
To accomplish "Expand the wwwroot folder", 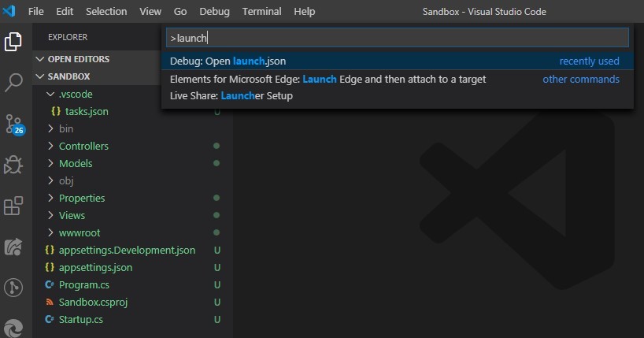I will (x=50, y=232).
